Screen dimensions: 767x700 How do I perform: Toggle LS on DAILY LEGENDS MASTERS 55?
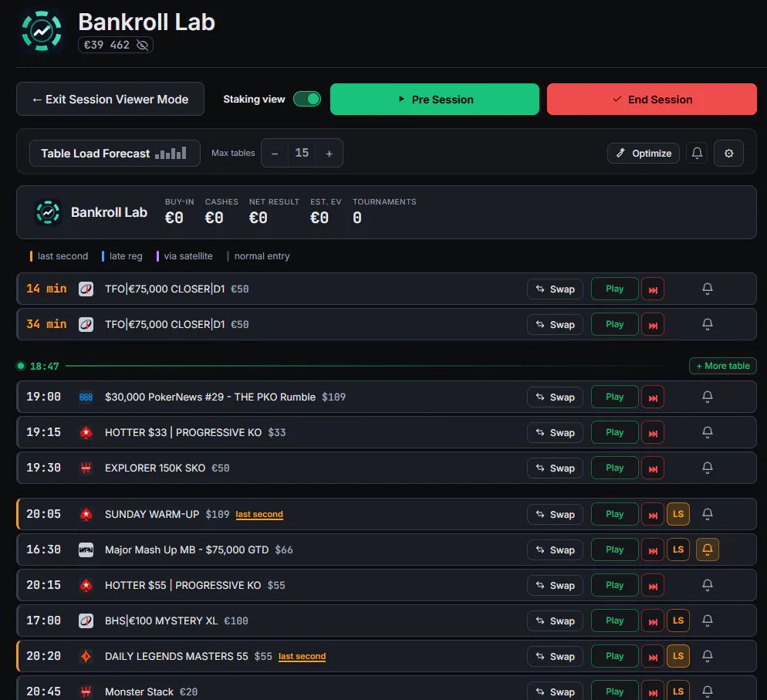pyautogui.click(x=678, y=656)
